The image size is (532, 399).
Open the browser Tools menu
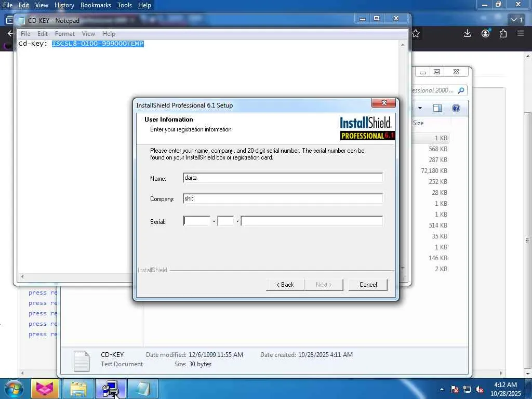coord(125,5)
